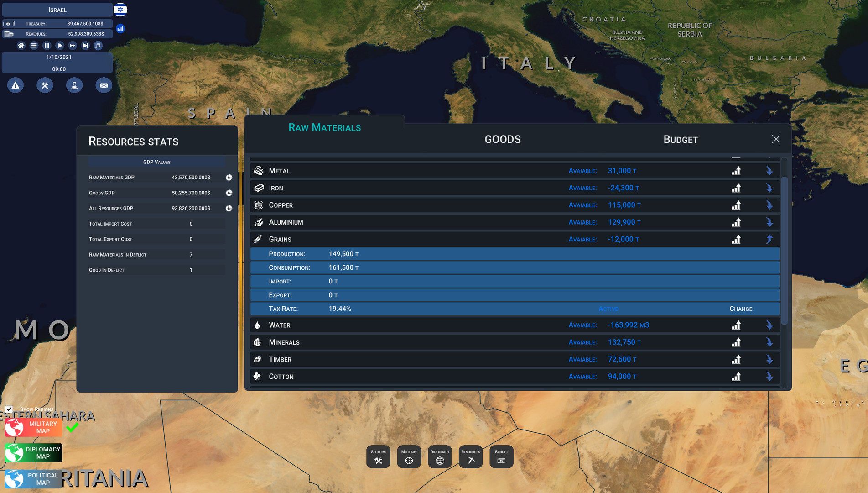Pause the game time

[x=47, y=46]
